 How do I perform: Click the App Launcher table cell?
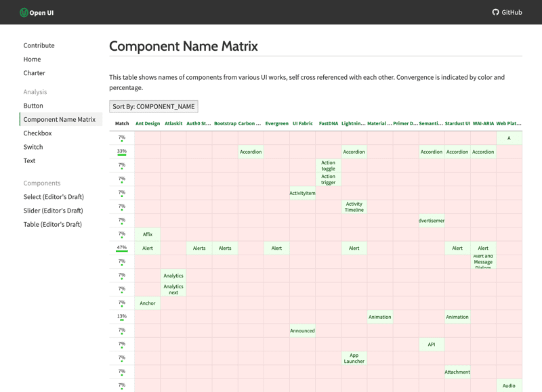click(354, 358)
